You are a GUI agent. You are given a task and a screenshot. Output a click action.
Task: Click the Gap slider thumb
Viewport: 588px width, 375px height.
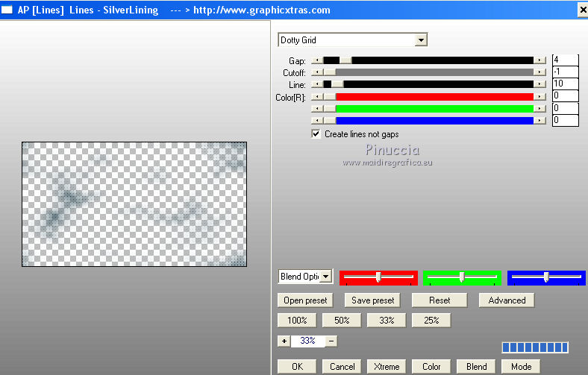point(345,60)
